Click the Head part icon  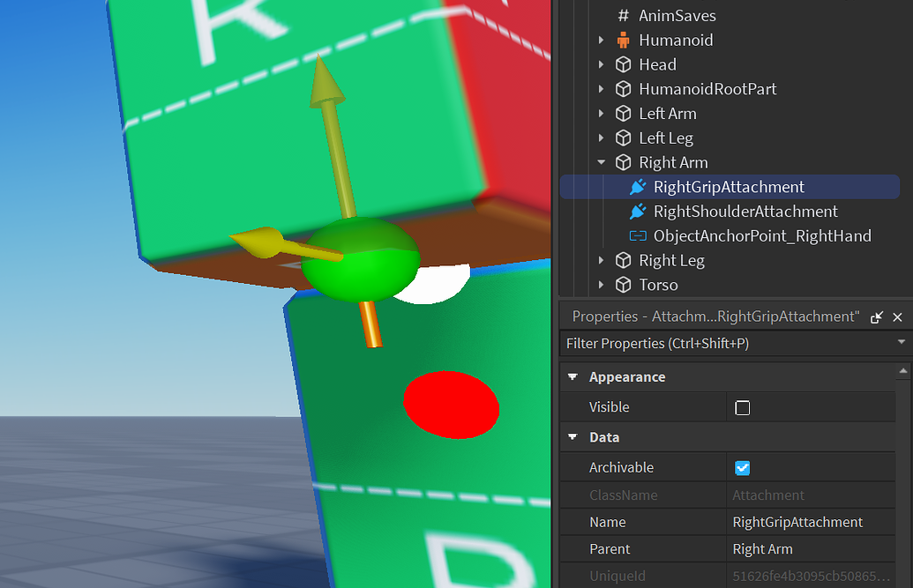tap(623, 64)
